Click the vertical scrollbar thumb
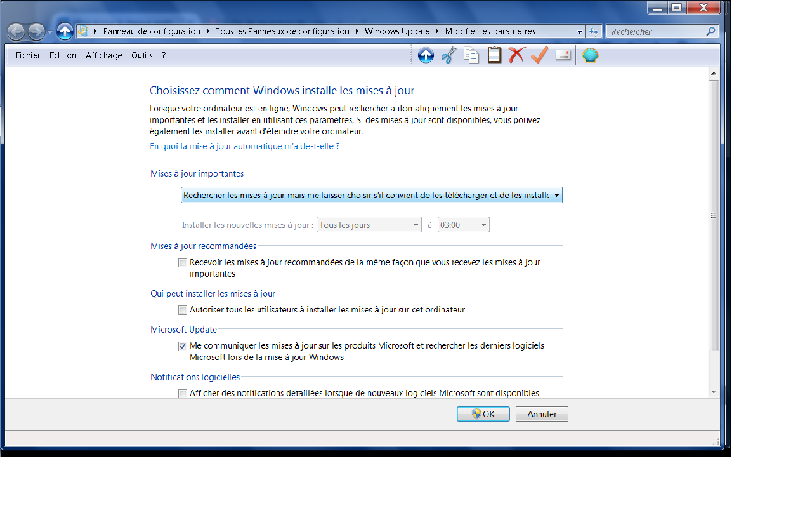The image size is (812, 508). [x=714, y=215]
